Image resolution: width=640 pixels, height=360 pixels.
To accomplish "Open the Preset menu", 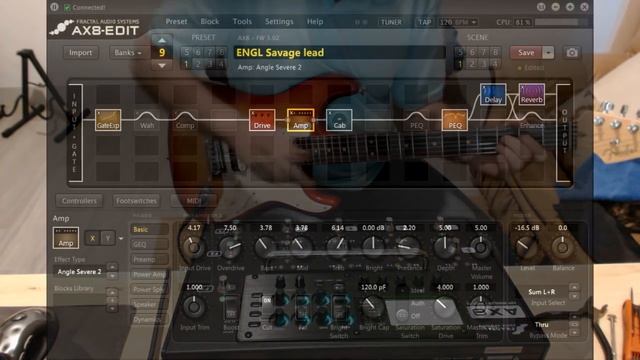I will 176,21.
